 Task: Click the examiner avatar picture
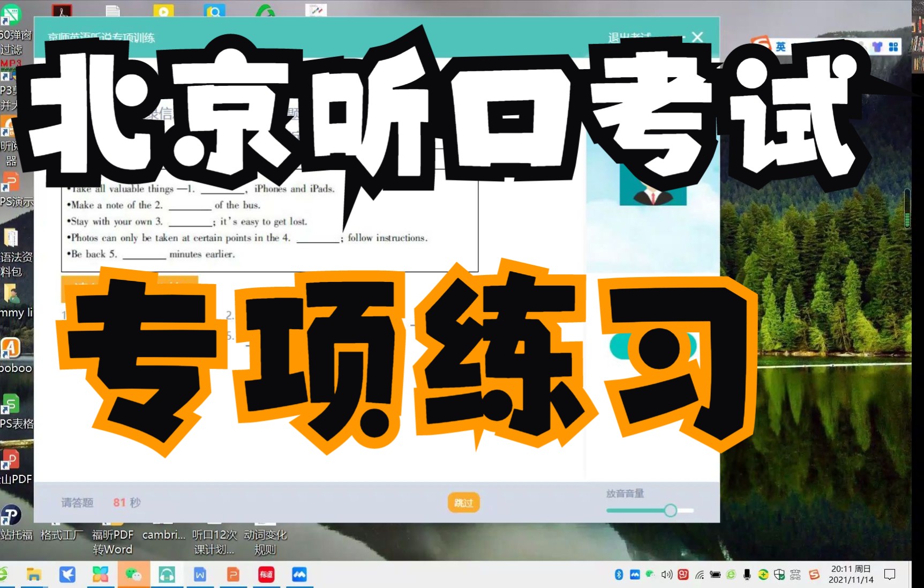click(x=653, y=185)
